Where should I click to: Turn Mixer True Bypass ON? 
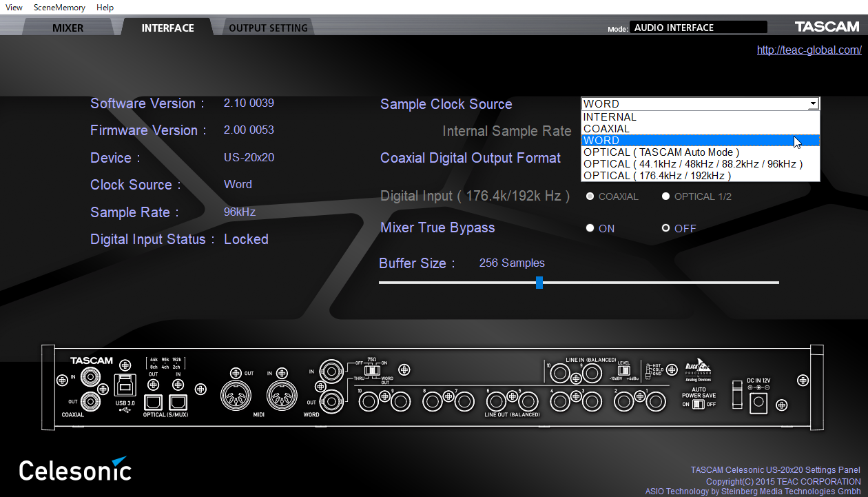pos(590,228)
